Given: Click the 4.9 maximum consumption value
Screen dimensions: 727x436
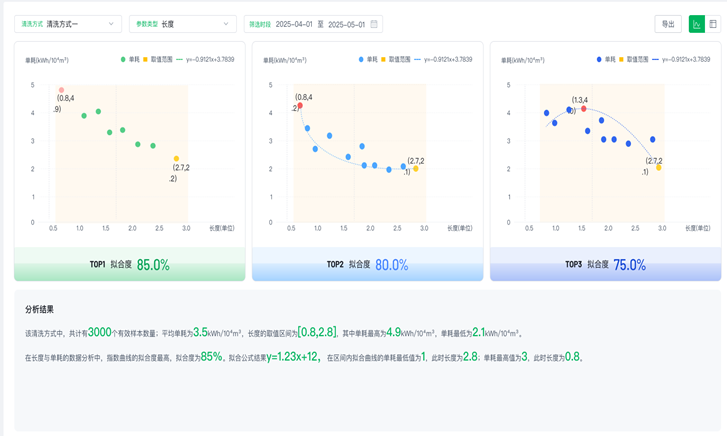Looking at the screenshot, I should pos(394,332).
